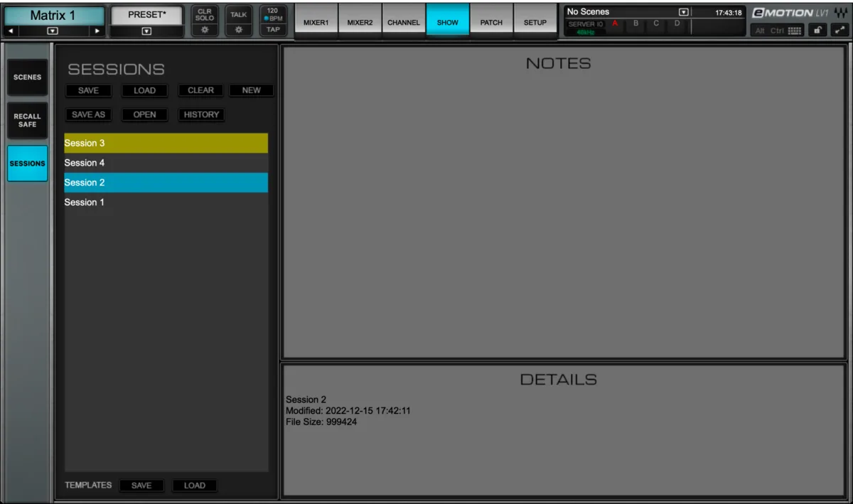Toggle the TALK button
This screenshot has height=504, width=853.
click(239, 14)
